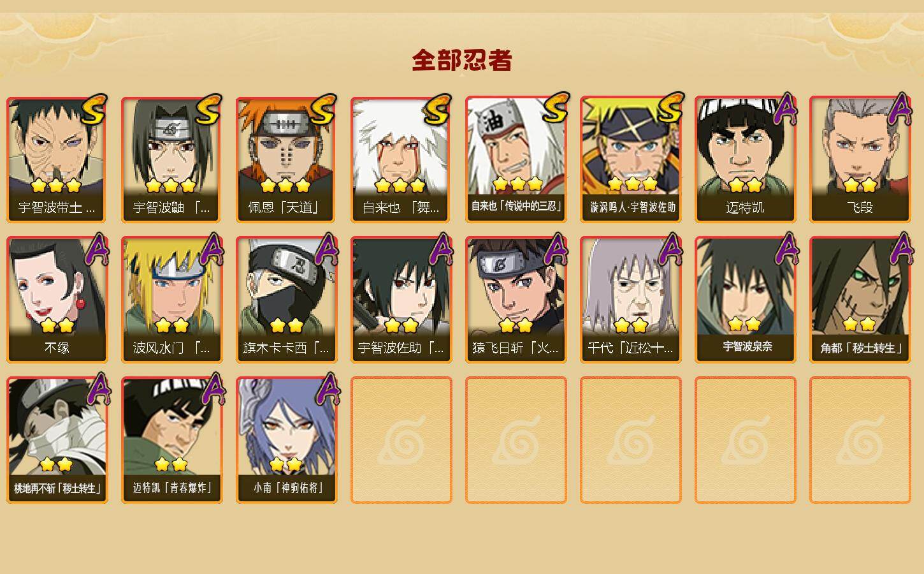
Task: Choose the 桃地再不斩「秽土转生」 card
Action: 57,440
